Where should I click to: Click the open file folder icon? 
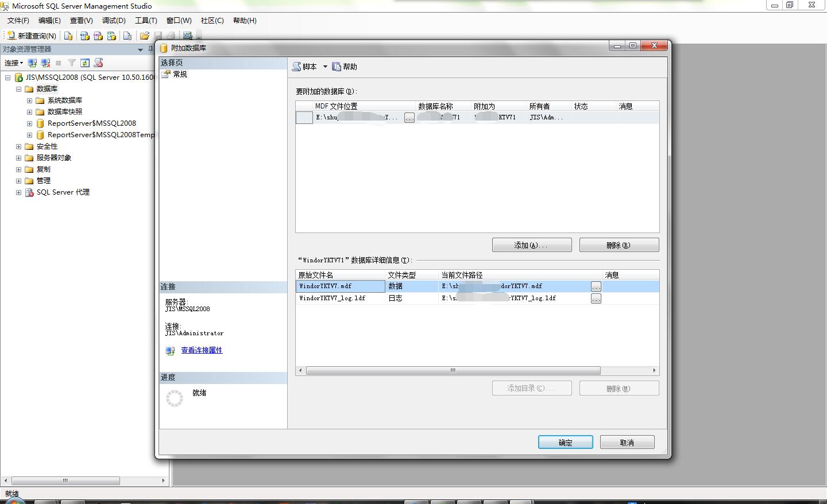[x=145, y=36]
